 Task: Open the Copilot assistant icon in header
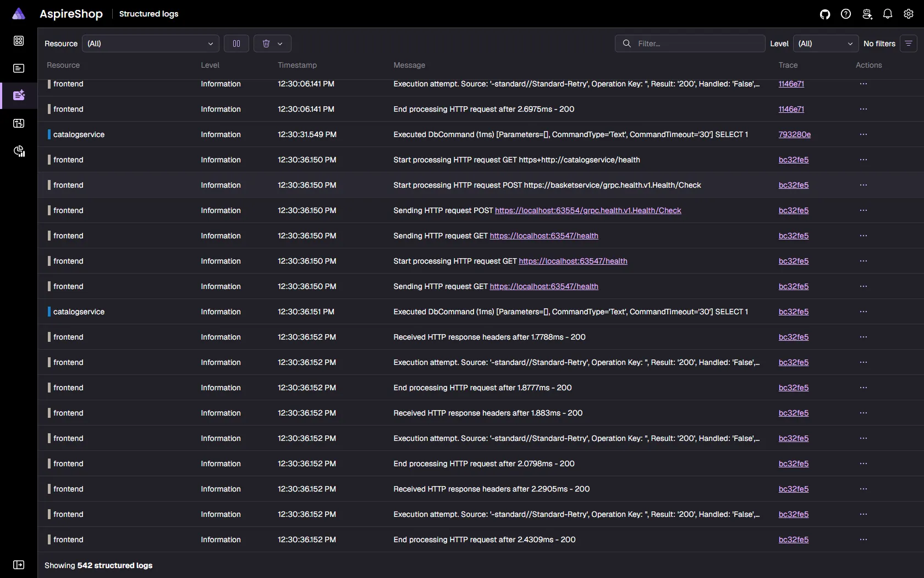pyautogui.click(x=867, y=14)
